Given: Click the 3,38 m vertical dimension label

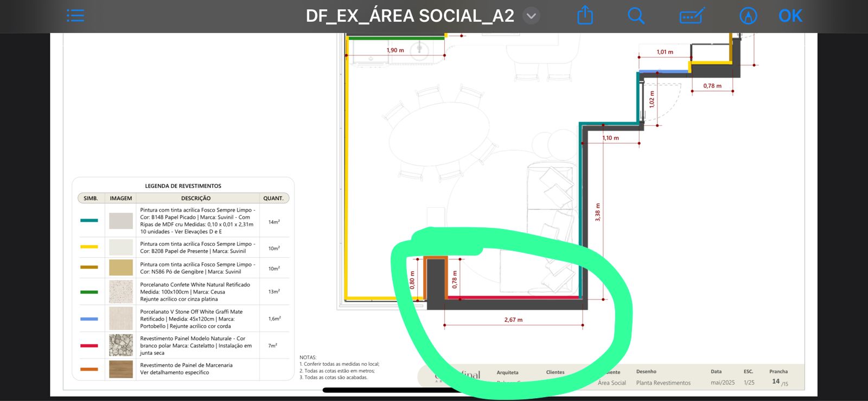Looking at the screenshot, I should coord(597,212).
